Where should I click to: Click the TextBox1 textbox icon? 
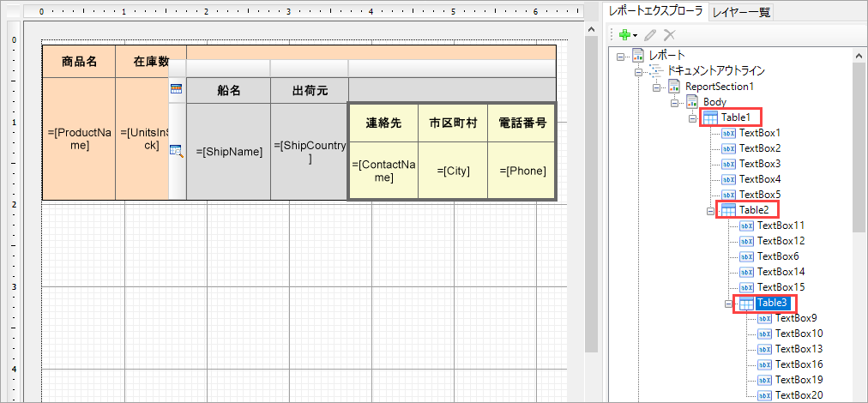[x=729, y=133]
